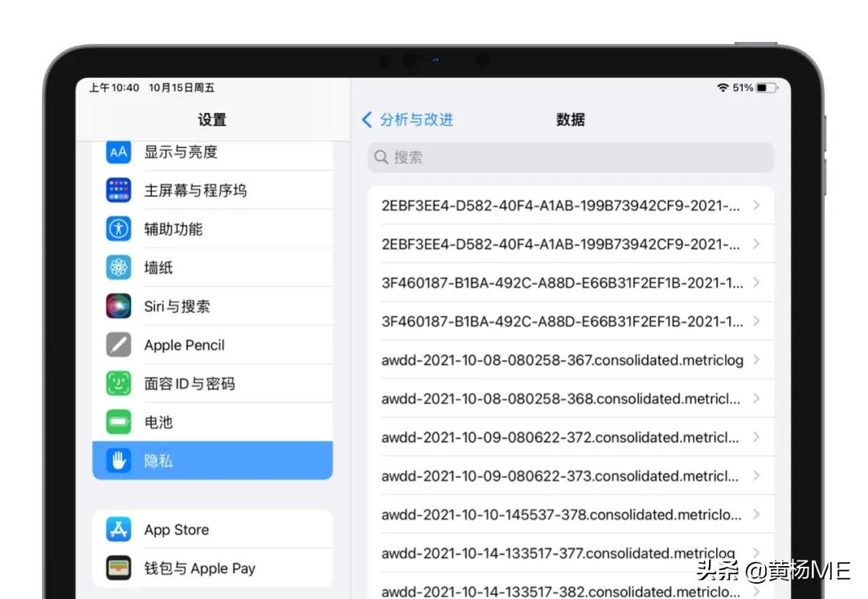The height and width of the screenshot is (599, 868).
Task: Expand the 3F460187-B1BA log entry chevron
Action: 755,282
